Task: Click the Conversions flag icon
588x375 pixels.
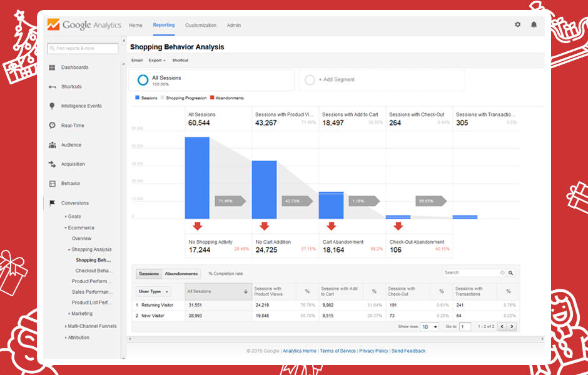Action: [x=52, y=203]
